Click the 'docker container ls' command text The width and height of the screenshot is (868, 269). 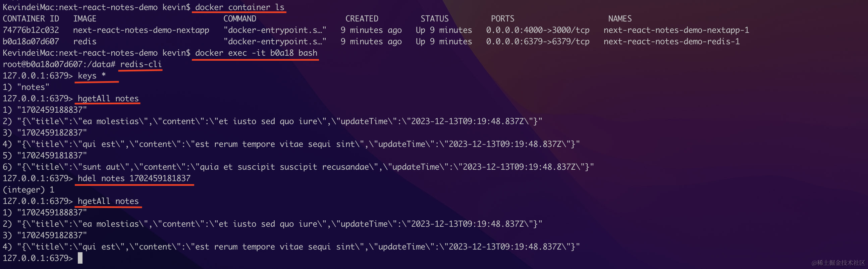tap(239, 7)
